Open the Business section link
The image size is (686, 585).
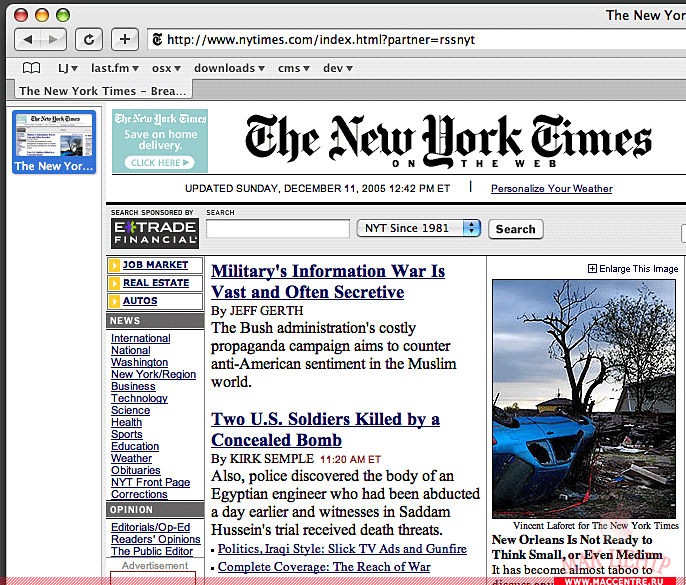(133, 386)
